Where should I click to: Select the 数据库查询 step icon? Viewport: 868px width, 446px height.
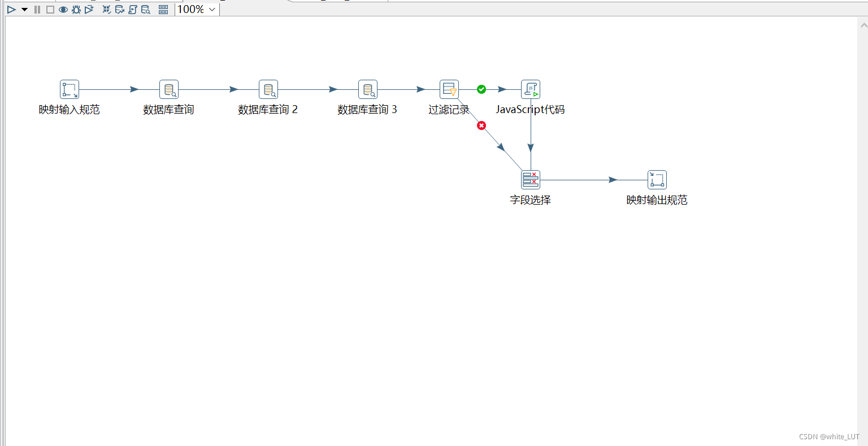(x=169, y=89)
